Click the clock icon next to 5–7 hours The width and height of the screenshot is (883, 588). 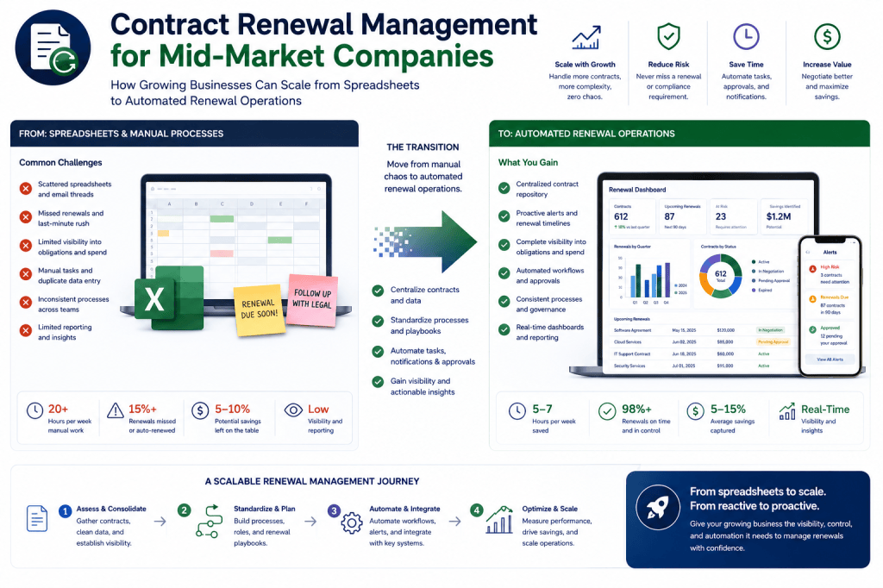517,411
